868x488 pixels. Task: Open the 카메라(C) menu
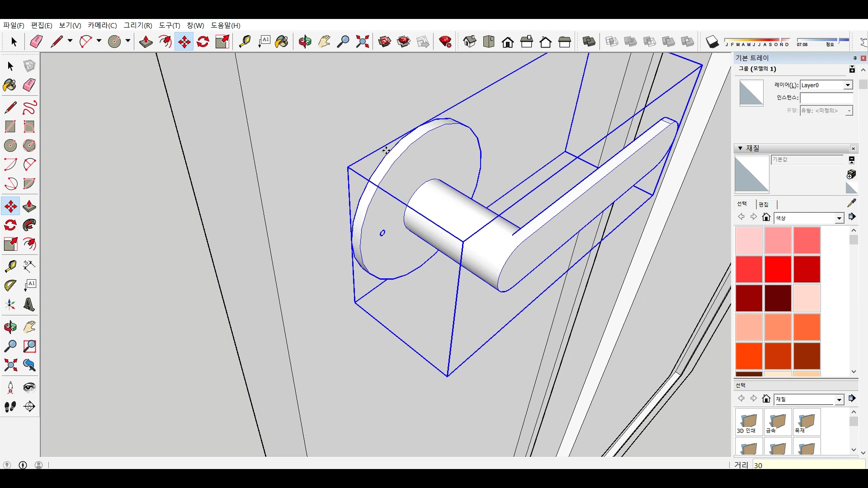click(x=102, y=25)
